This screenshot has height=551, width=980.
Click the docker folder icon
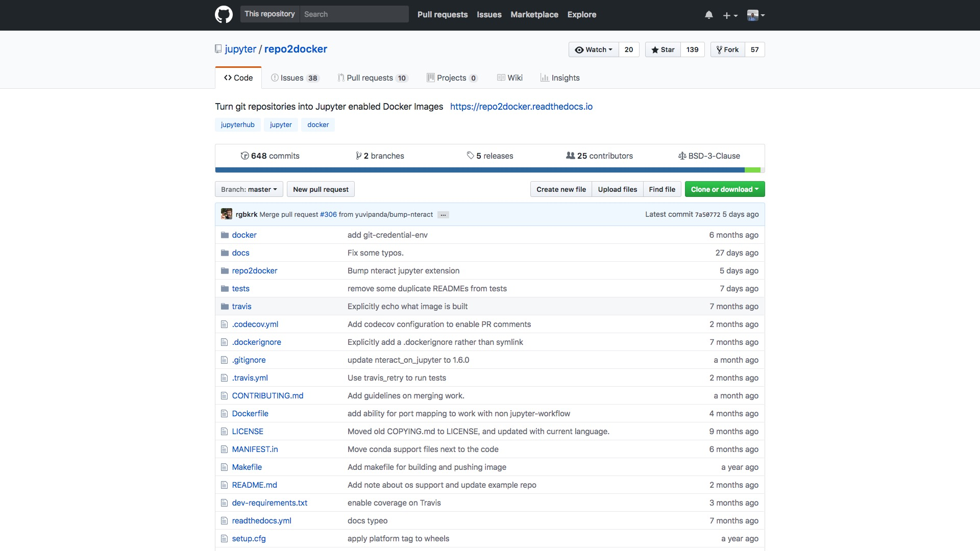click(x=225, y=235)
